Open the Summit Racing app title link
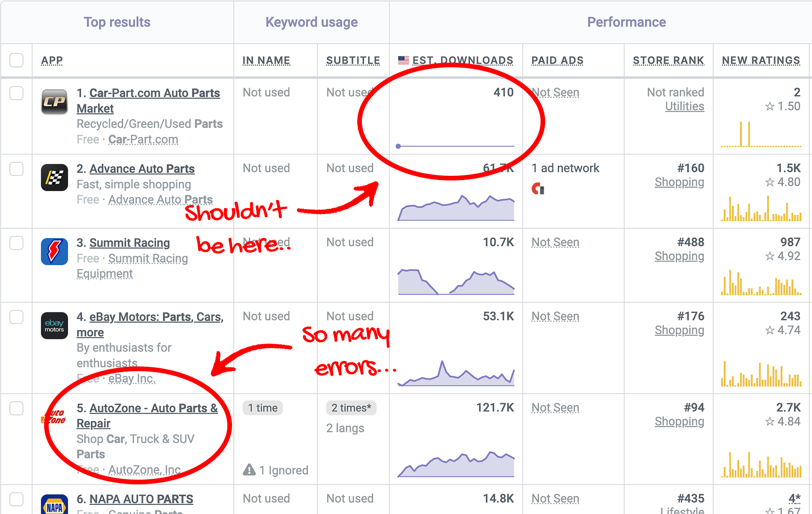The width and height of the screenshot is (812, 514). click(129, 243)
